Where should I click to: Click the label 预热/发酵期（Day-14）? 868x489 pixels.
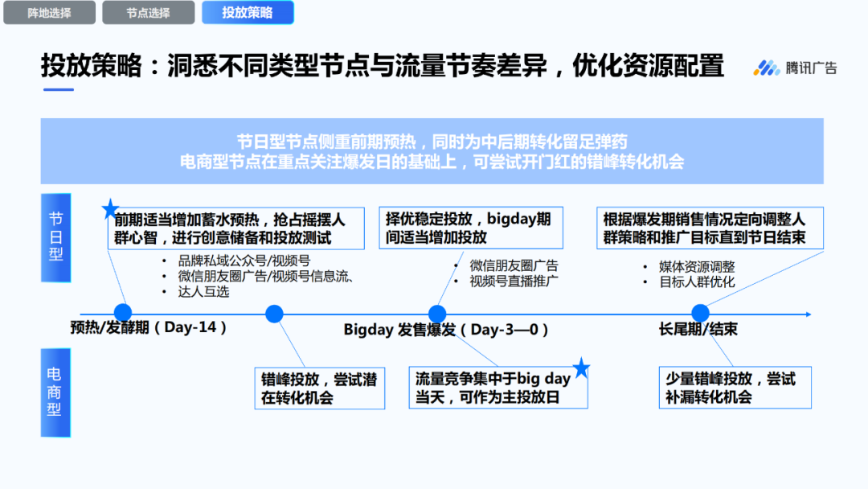149,327
